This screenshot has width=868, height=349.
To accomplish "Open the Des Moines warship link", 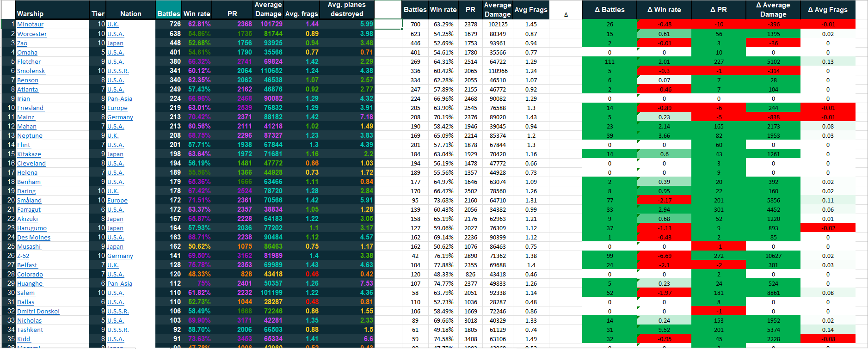I will point(34,237).
